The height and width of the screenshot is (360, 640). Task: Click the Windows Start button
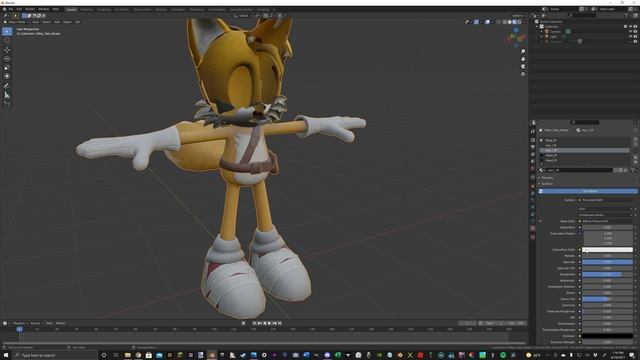click(6, 355)
